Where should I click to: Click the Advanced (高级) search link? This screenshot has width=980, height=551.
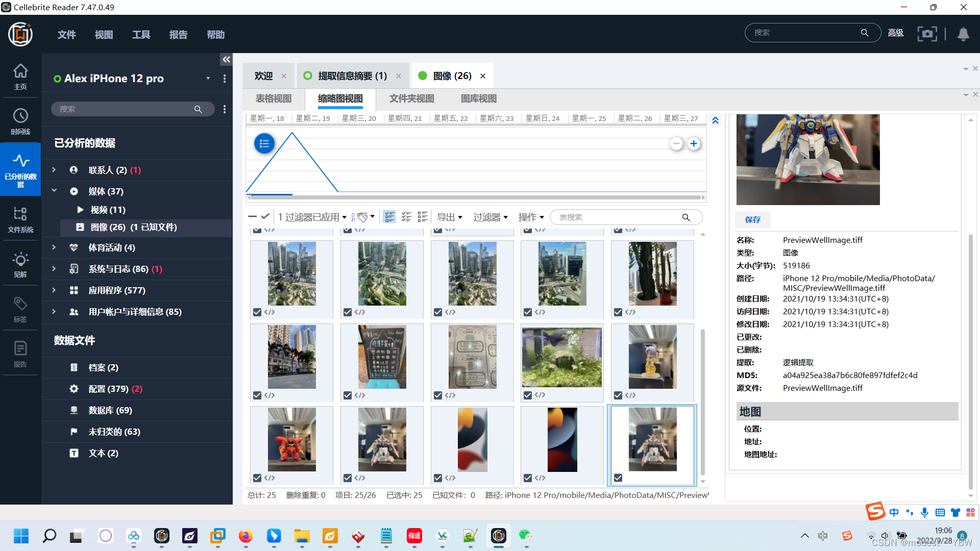[895, 33]
